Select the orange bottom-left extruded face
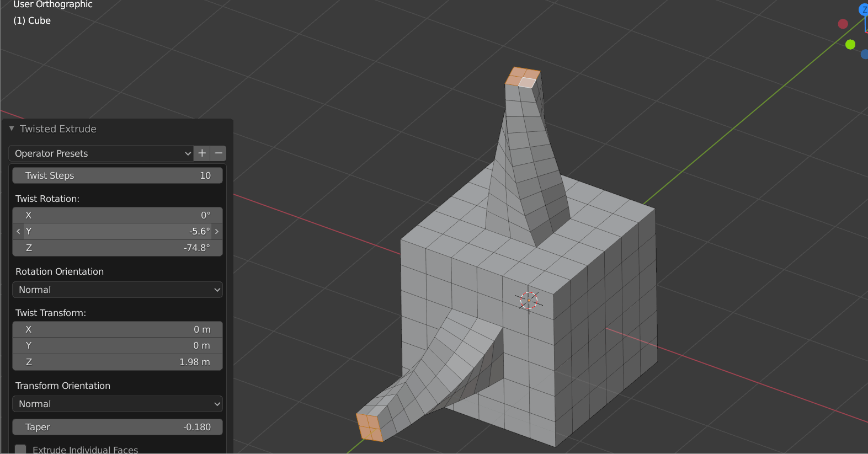 [370, 428]
